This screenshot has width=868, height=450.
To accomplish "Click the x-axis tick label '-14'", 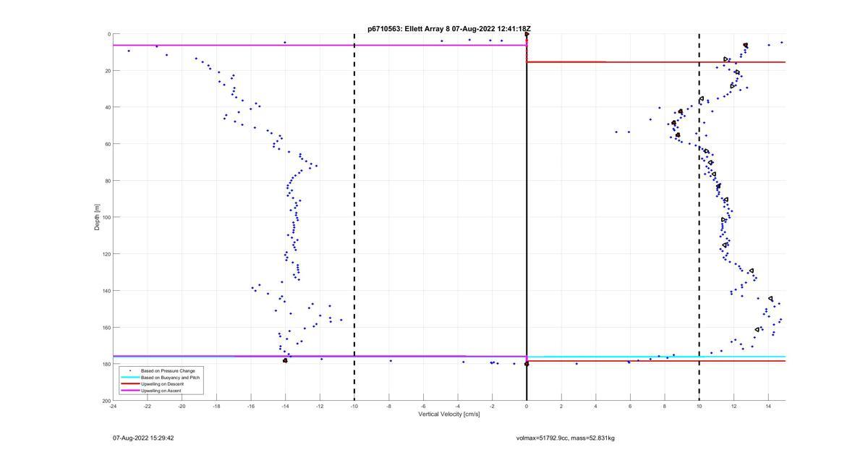I will (285, 406).
